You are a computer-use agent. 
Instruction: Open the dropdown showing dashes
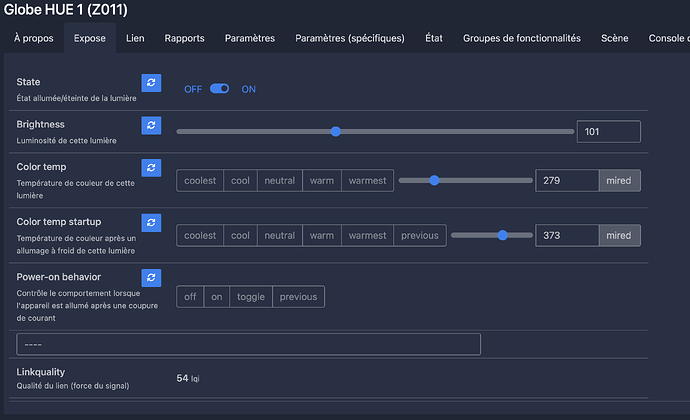click(x=249, y=344)
